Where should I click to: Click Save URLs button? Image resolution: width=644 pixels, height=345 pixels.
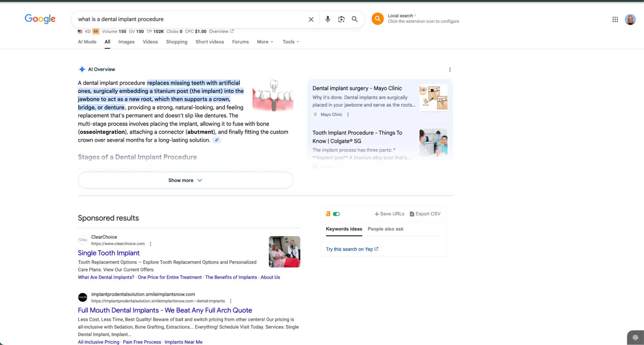(x=389, y=214)
